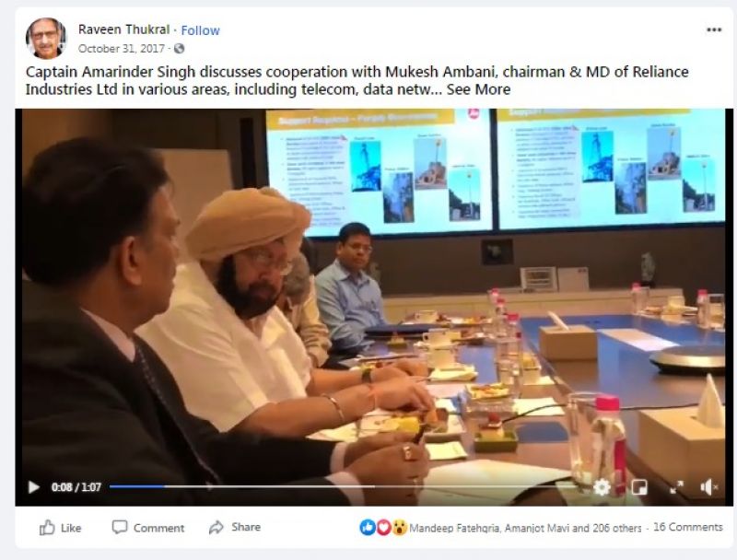Enable picture-in-picture mode icon

pos(639,487)
